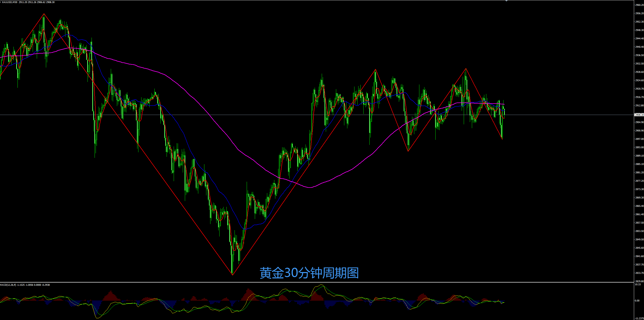Screen dimensions: 644x320
Task: Click price scale value 2873.30
Action: click(639, 189)
